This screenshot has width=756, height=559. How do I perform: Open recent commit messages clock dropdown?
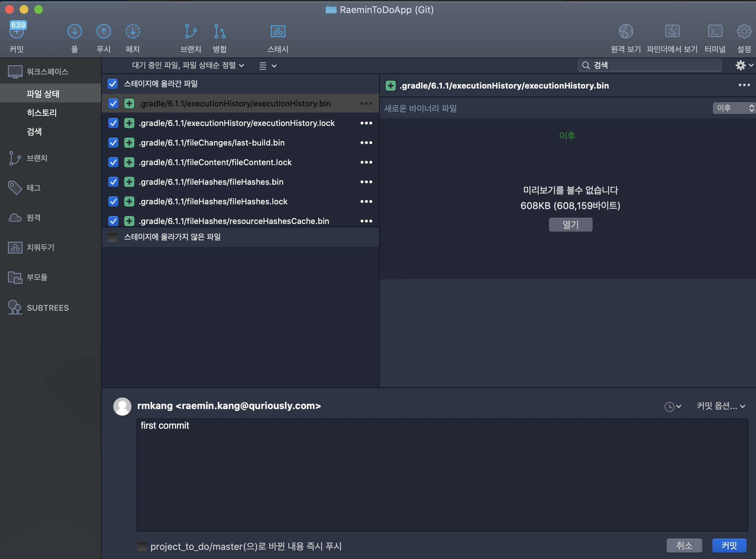click(x=672, y=407)
